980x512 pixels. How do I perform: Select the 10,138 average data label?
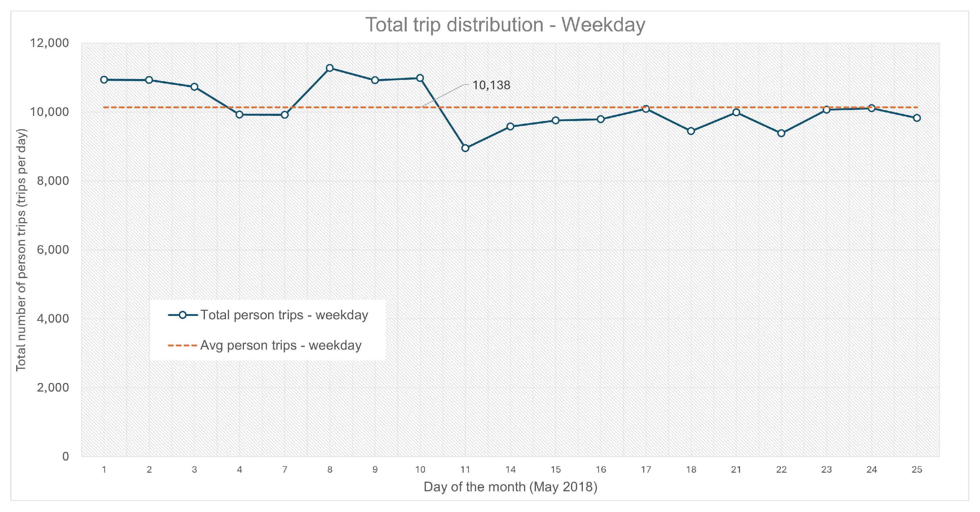[x=491, y=85]
